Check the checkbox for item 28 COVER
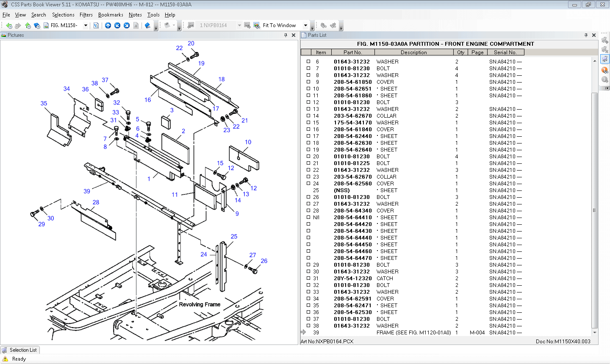This screenshot has width=610, height=364. pyautogui.click(x=308, y=210)
